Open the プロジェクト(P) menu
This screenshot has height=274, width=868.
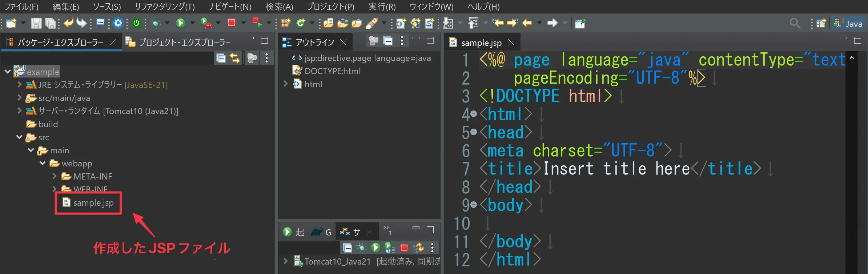coord(330,7)
